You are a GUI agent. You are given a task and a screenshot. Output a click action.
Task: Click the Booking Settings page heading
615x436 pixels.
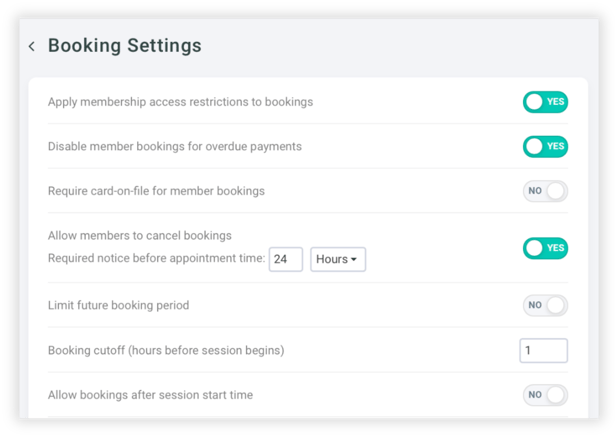[x=125, y=46]
